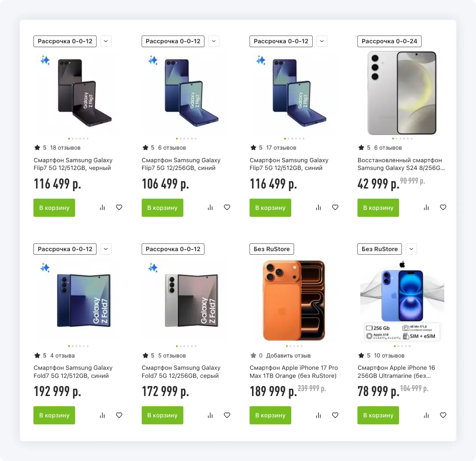Open the orange iPhone 17 Pro Max image

[x=294, y=300]
